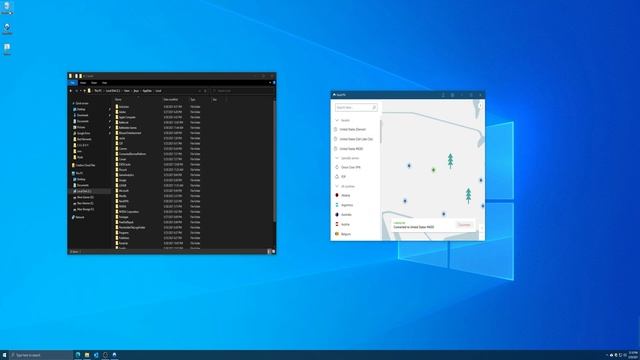Viewport: 640px width, 360px height.
Task: Open the address bar history dropdown
Action: coord(200,91)
